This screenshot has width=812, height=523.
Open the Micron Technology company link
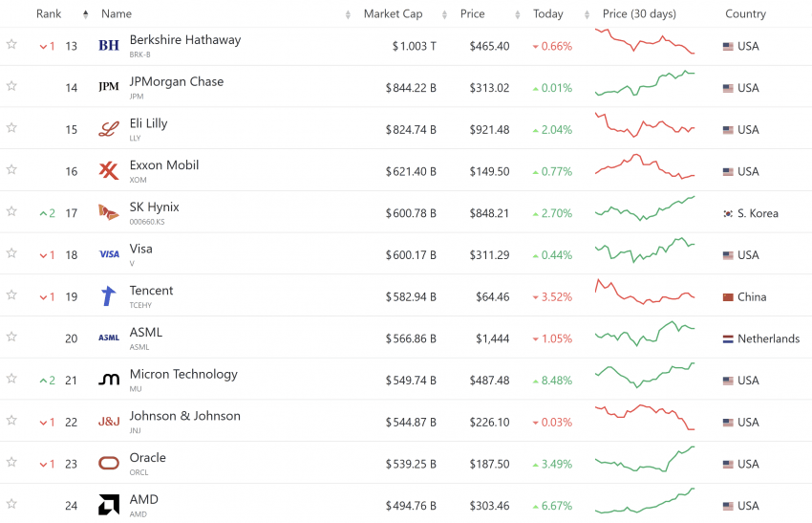[183, 374]
